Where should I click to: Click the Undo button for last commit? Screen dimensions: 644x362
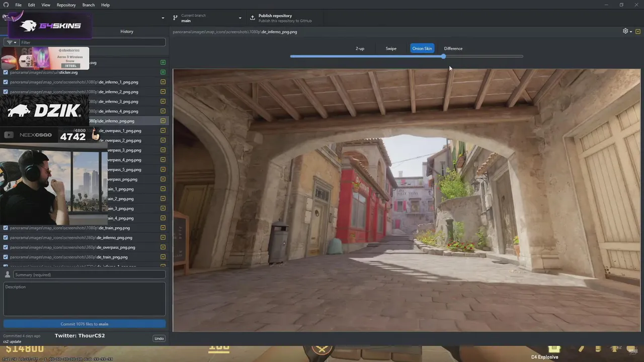[x=159, y=338]
